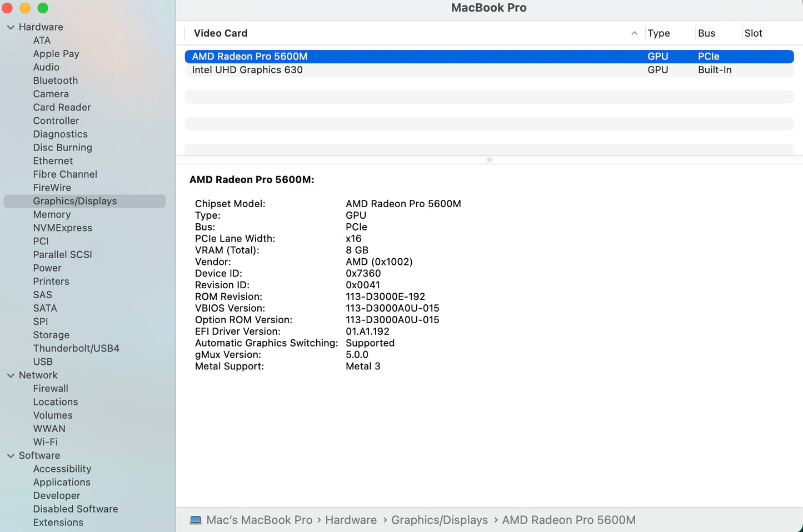This screenshot has width=803, height=532.
Task: Click the laptop icon in path bar
Action: [196, 520]
